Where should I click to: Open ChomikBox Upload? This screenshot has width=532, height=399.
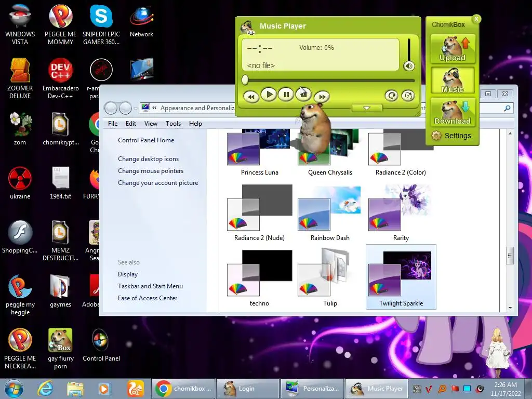tap(453, 48)
